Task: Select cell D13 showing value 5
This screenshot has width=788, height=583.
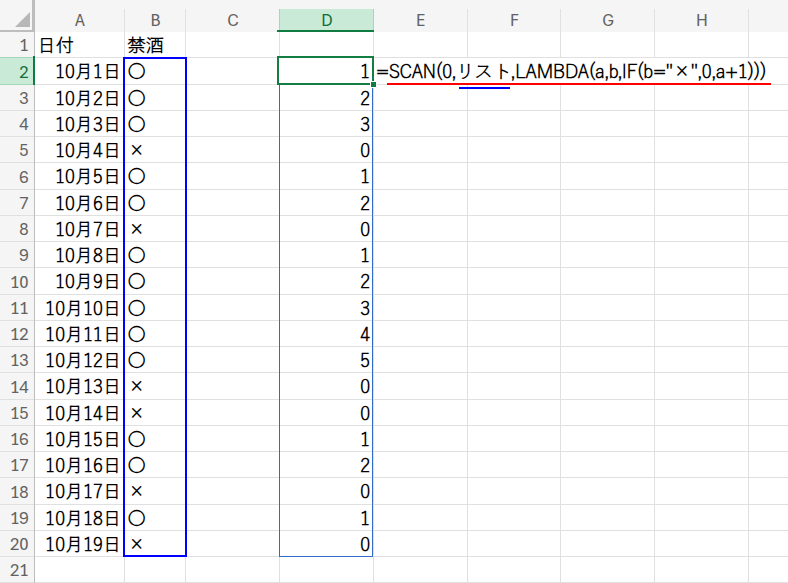Action: pos(326,360)
